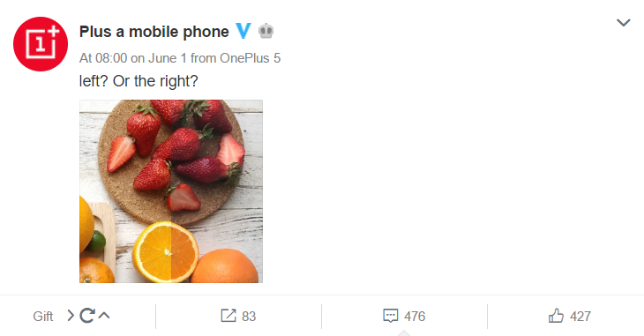Click the Gift label
Screen dimensions: 644x336
click(42, 317)
